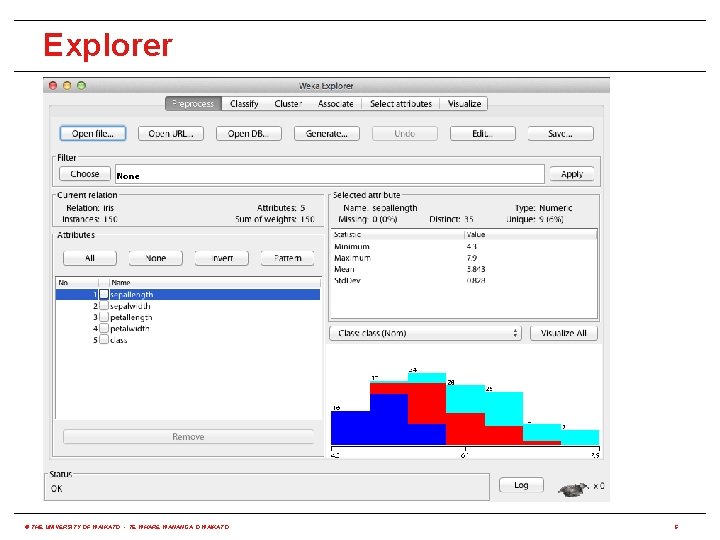Open the Class: class (Nom) dropdown
Screen dimensions: 720x540
click(x=425, y=333)
